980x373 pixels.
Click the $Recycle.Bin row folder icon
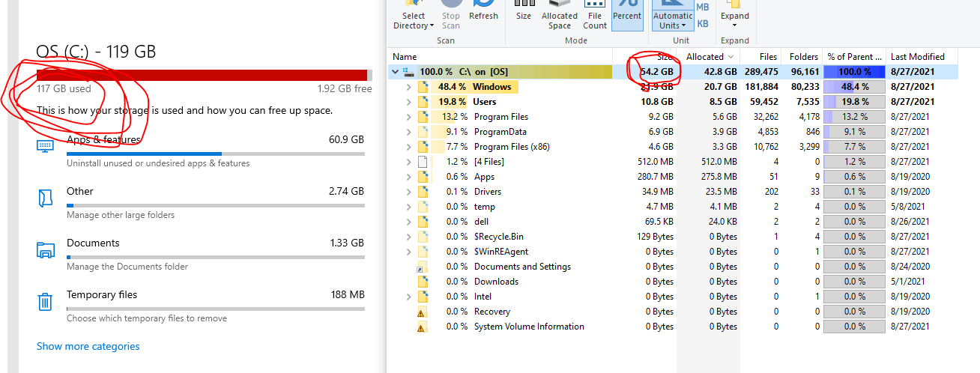[423, 237]
